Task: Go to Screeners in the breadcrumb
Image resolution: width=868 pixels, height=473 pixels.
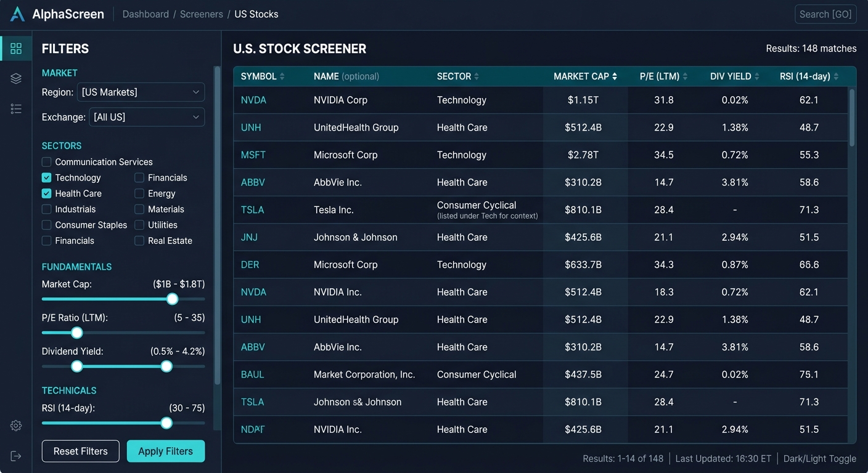Action: tap(202, 14)
